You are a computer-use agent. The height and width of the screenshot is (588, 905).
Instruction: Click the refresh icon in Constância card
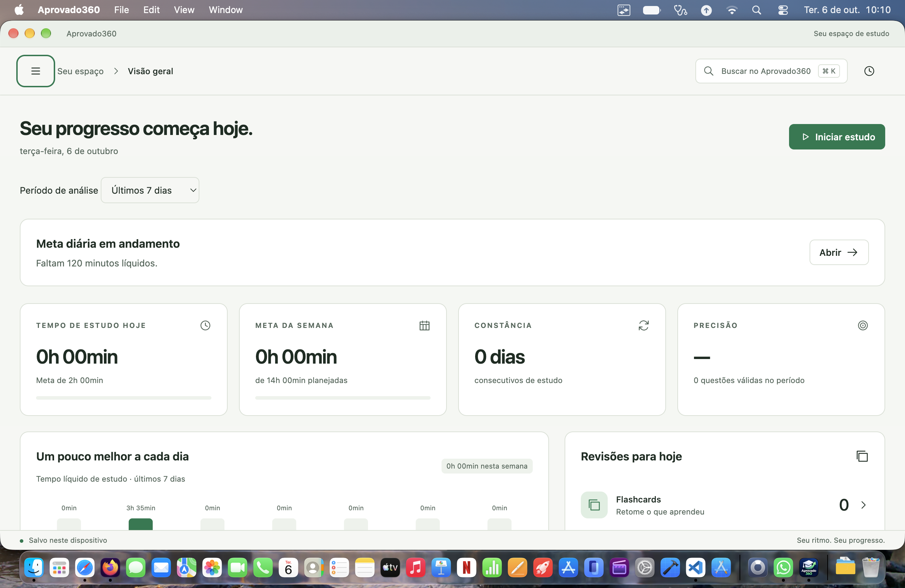click(x=643, y=325)
